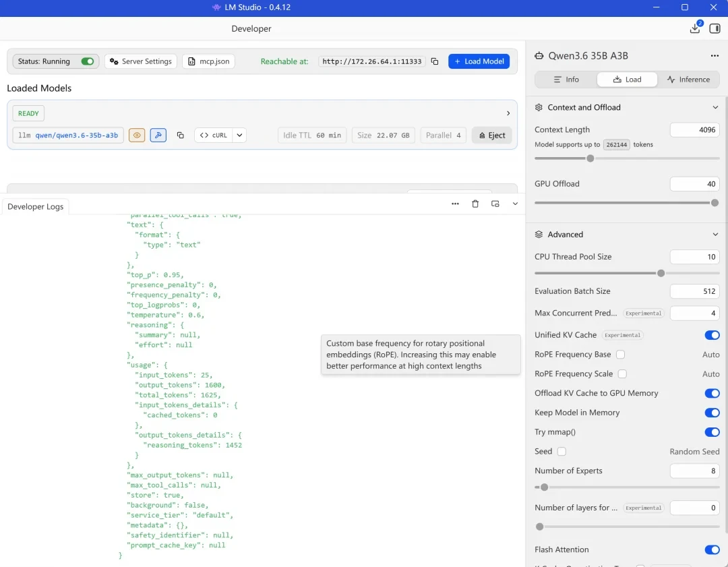
Task: Click the GPU Offload slider handle
Action: tap(715, 203)
